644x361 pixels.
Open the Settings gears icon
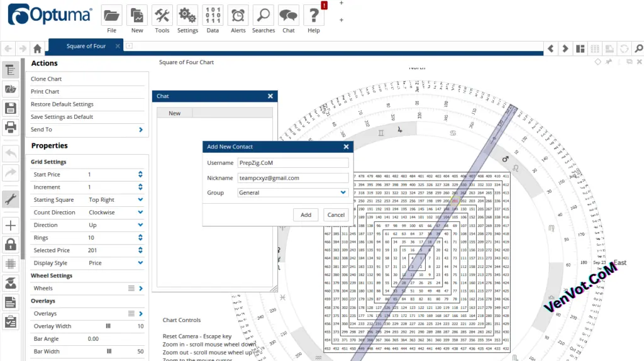point(187,16)
